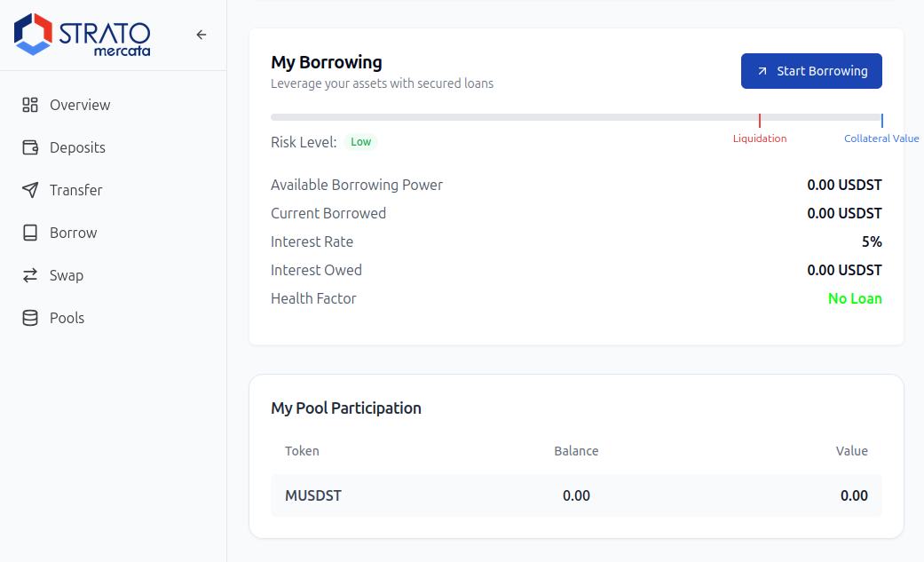Screen dimensions: 924x562
Task: Select the Overview grid icon in sidebar
Action: tap(29, 105)
